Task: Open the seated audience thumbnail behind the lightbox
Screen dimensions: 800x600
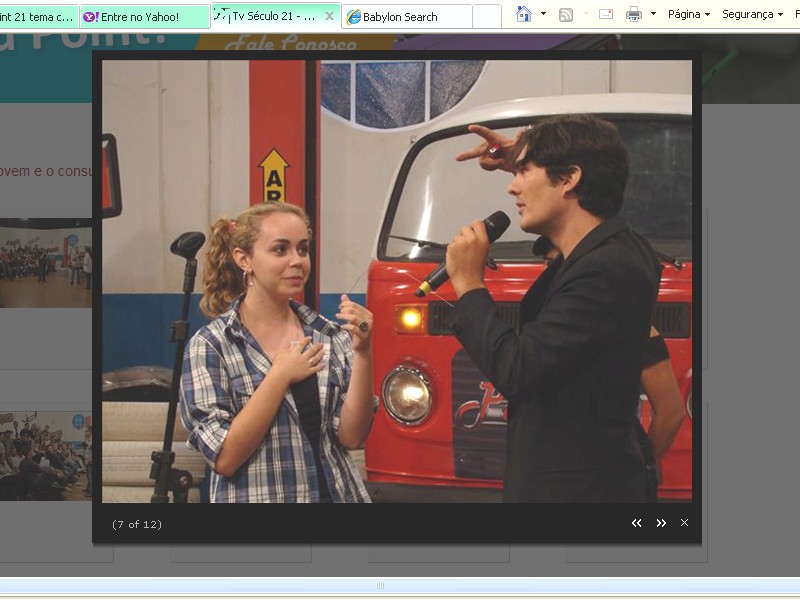Action: click(x=46, y=456)
